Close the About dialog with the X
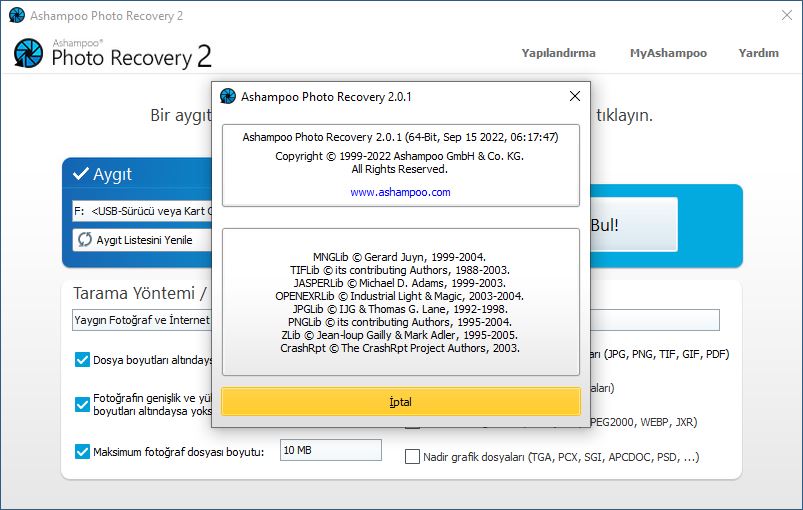The height and width of the screenshot is (510, 803). 575,96
